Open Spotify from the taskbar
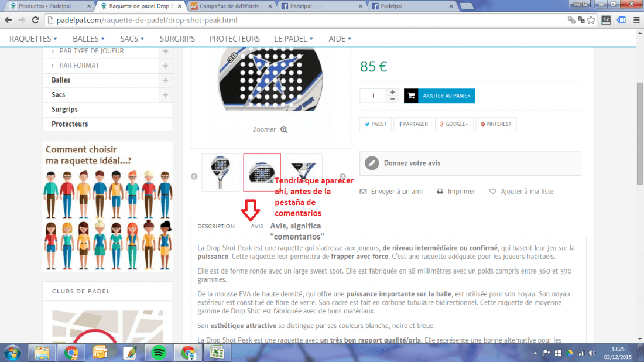 tap(159, 353)
